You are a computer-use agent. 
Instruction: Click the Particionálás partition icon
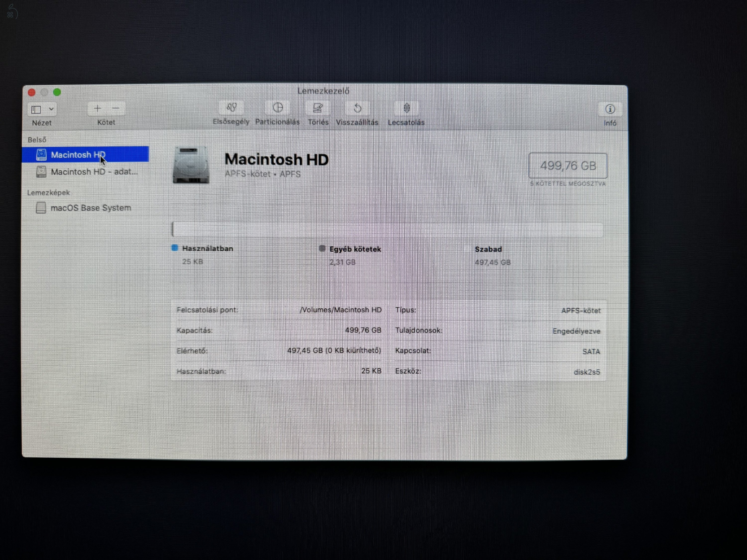tap(278, 108)
